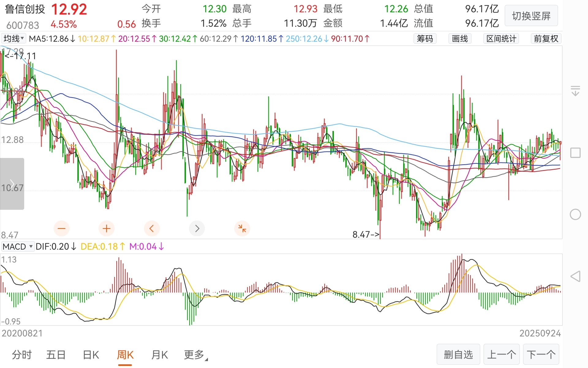The width and height of the screenshot is (588, 368).
Task: Activate the 画线 drawing tool
Action: [460, 39]
